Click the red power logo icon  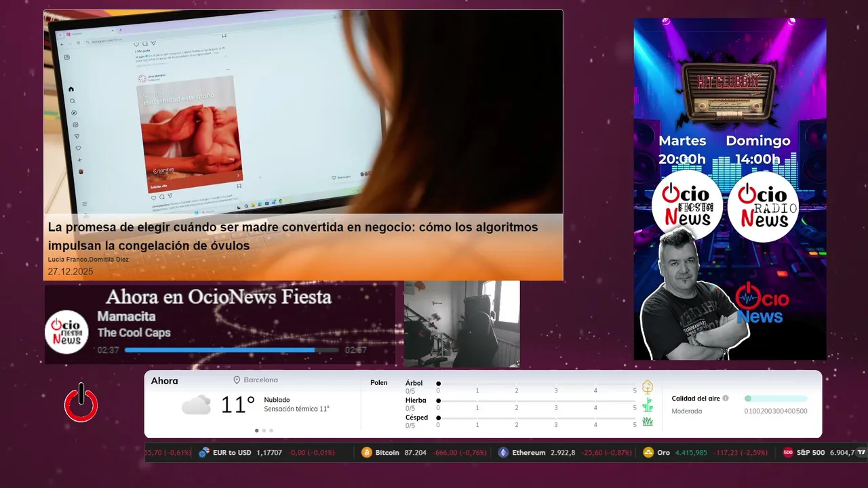[x=81, y=403]
